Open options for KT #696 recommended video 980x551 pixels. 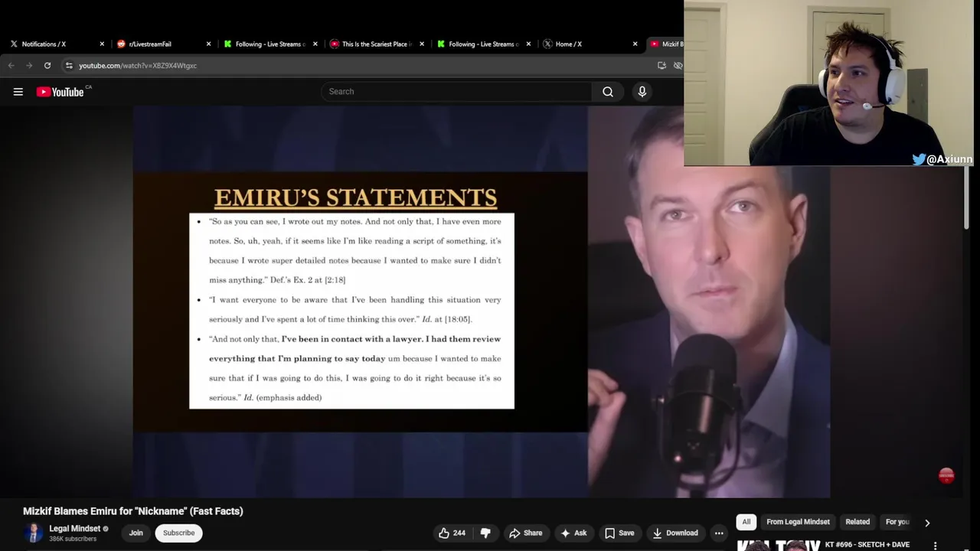tap(935, 546)
